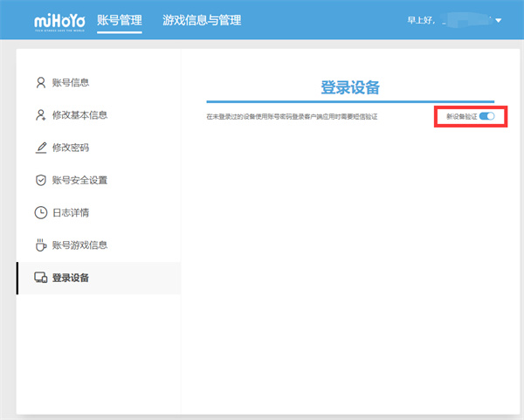Open the 账号信息 page text link
The height and width of the screenshot is (420, 524).
[x=71, y=83]
